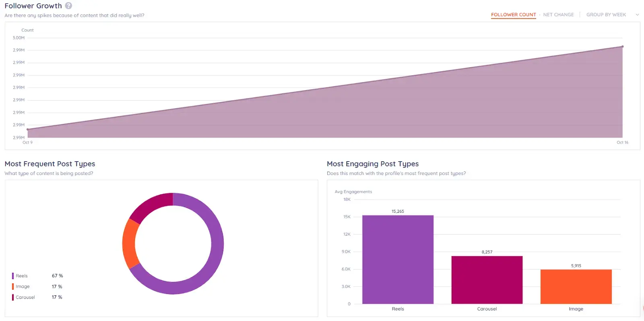Viewport: 644px width, 321px height.
Task: Click the 17 % value next to Image
Action: pos(57,286)
